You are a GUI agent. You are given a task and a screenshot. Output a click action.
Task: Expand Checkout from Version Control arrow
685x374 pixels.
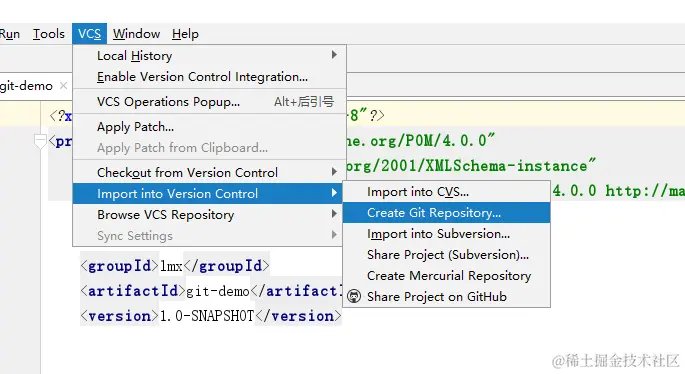coord(334,172)
